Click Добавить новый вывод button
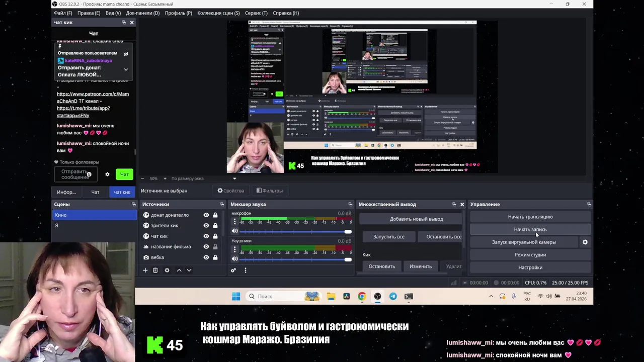Viewport: 644px width, 362px height. click(x=417, y=219)
